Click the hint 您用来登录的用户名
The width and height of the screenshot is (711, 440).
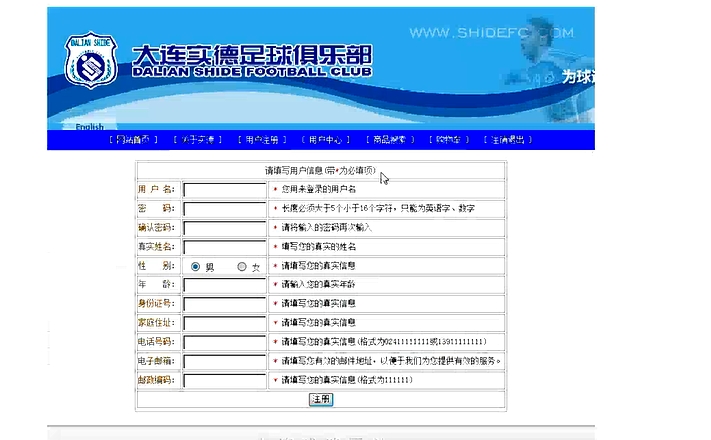319,189
